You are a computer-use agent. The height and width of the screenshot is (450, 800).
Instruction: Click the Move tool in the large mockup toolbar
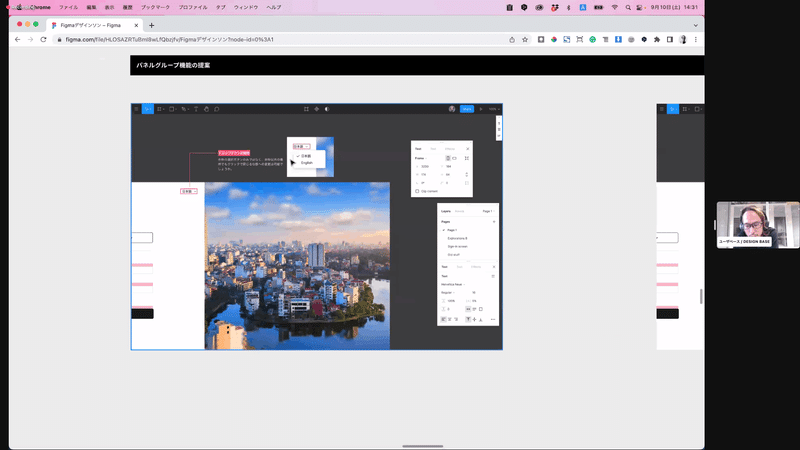147,109
